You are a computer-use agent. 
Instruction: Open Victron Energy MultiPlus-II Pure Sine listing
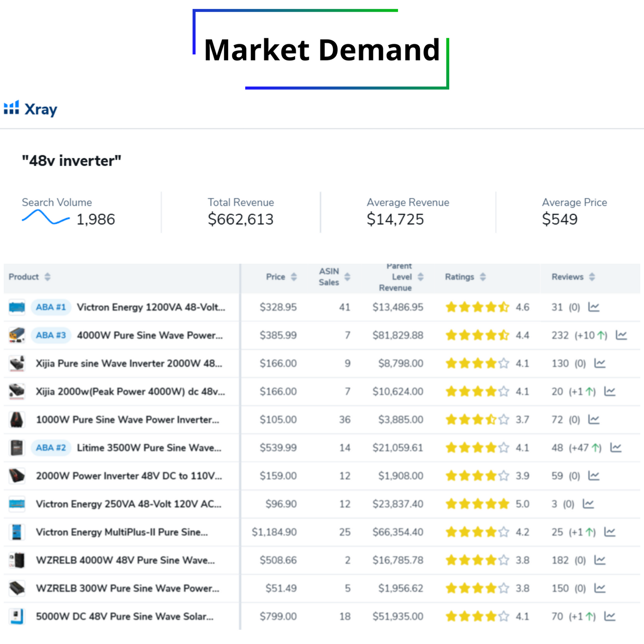122,532
